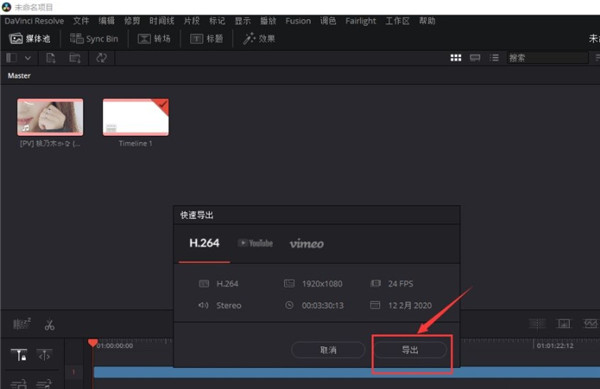Open the 工作区 (Workspace) menu
This screenshot has width=600, height=389.
397,21
